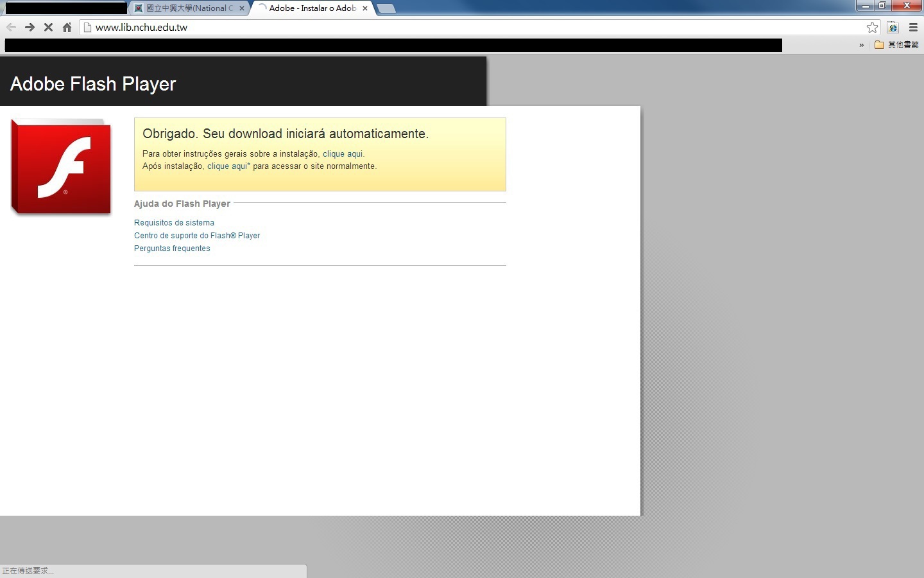Close the Adobe - Instalar tab
924x578 pixels.
tap(365, 8)
